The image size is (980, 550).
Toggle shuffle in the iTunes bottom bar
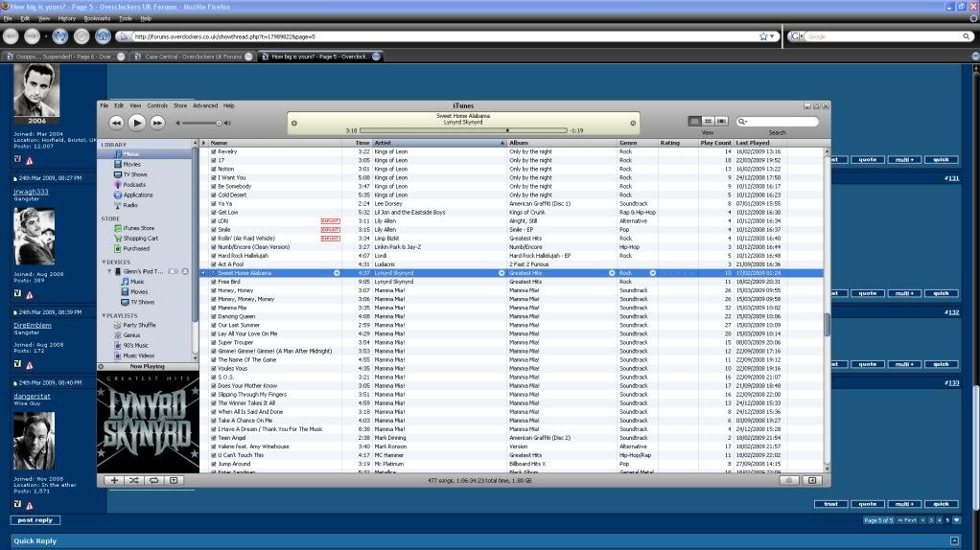pos(133,480)
